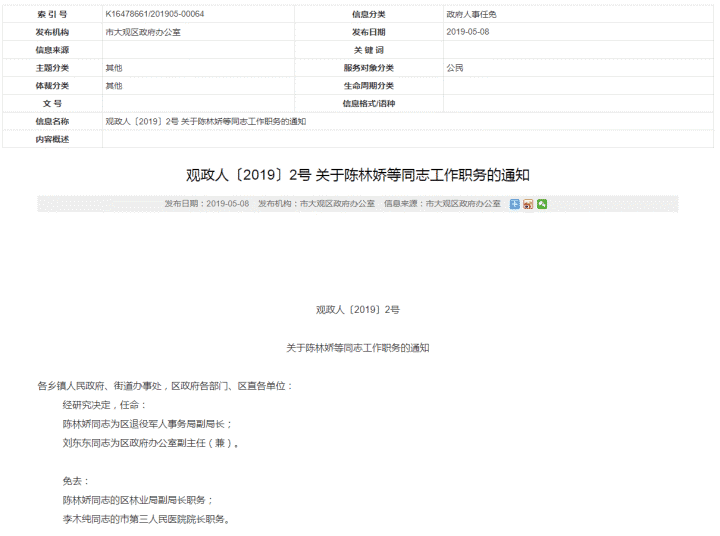Select the 其他 value beside 体裁分类
Image resolution: width=720 pixels, height=536 pixels.
pyautogui.click(x=114, y=86)
